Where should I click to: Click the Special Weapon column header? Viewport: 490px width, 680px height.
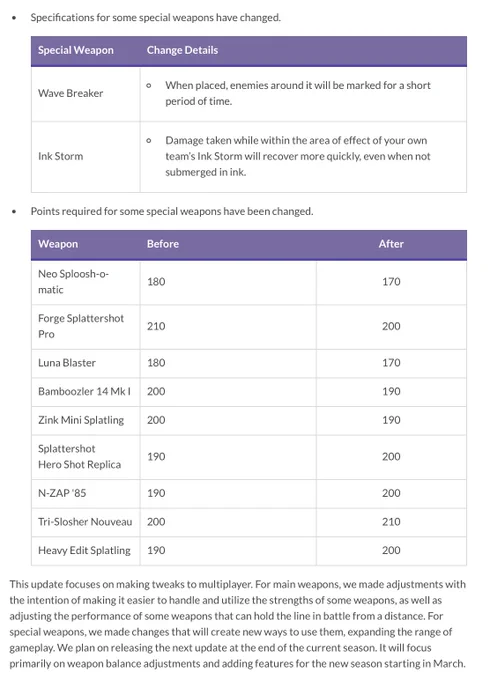pos(76,50)
